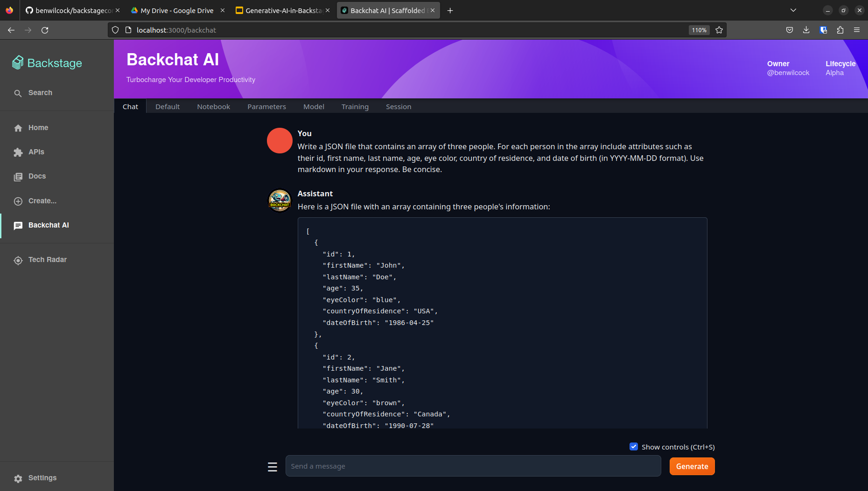Select Backchat AI chat bubble icon
The height and width of the screenshot is (491, 868).
click(x=18, y=226)
